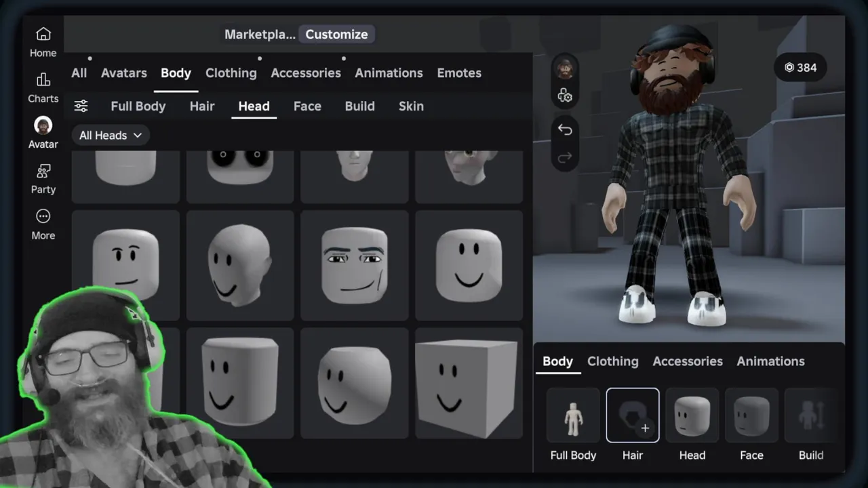Choose the cube-shaped smiley head
Viewport: 868px width, 488px height.
(469, 383)
